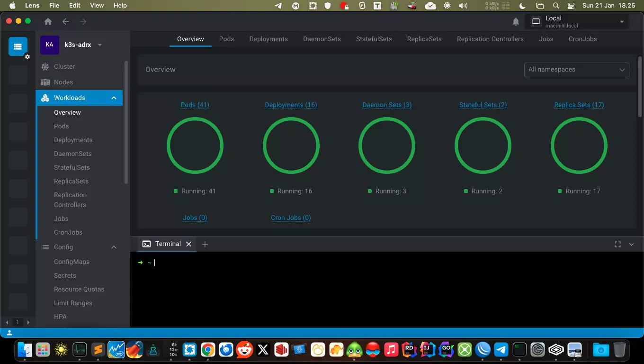644x364 pixels.
Task: Open Music app from the Dock
Action: pos(391,350)
